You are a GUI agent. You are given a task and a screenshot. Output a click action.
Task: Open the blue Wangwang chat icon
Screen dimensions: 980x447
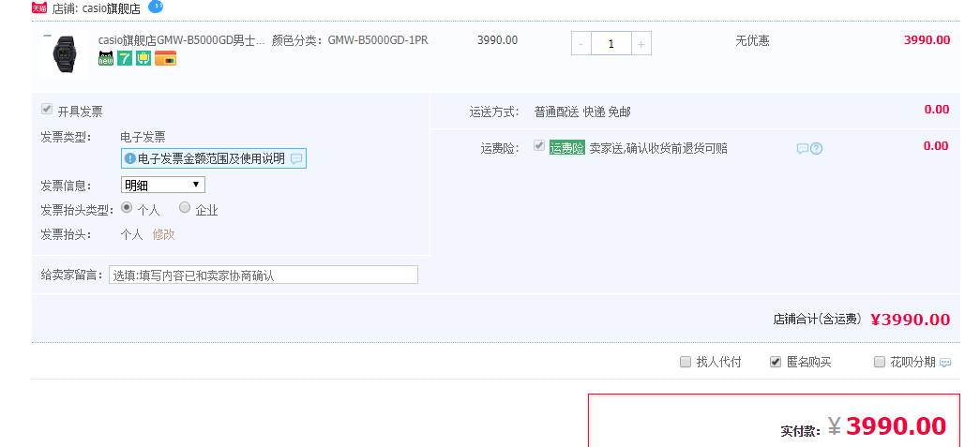156,7
